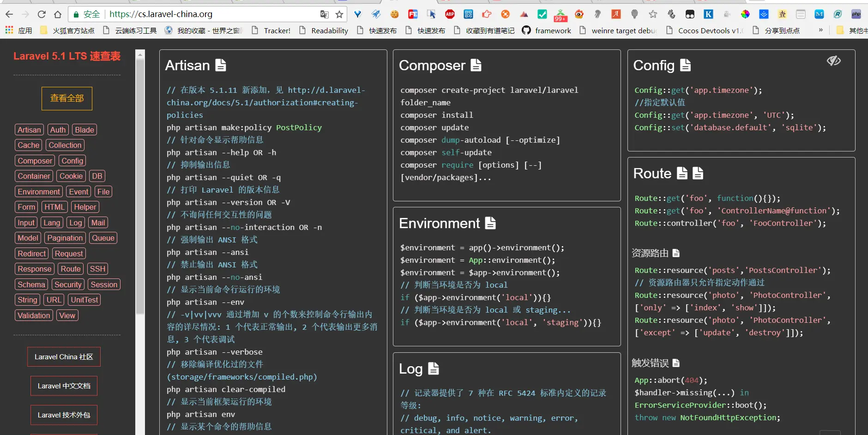The width and height of the screenshot is (868, 435).
Task: Select the Collection tag
Action: click(x=65, y=145)
